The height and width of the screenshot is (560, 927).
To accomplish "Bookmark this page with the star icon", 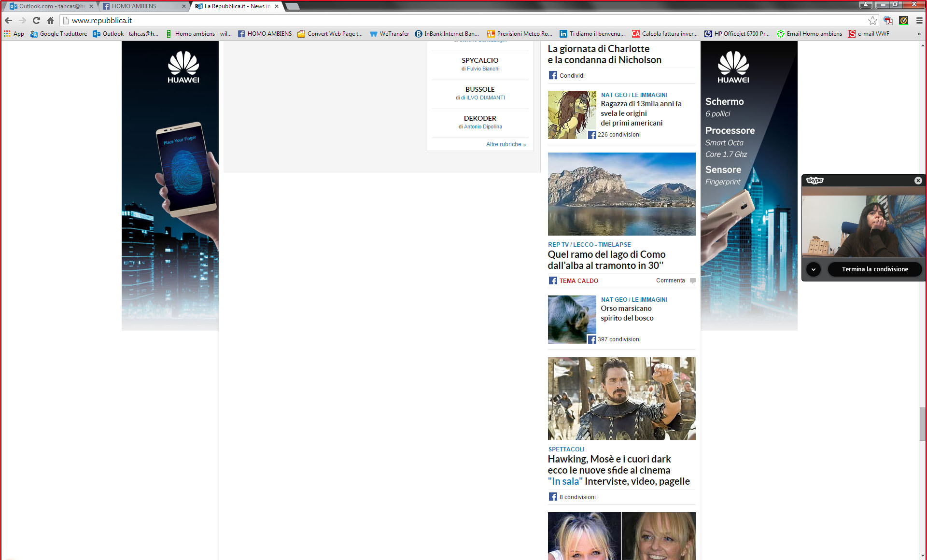I will [x=872, y=20].
